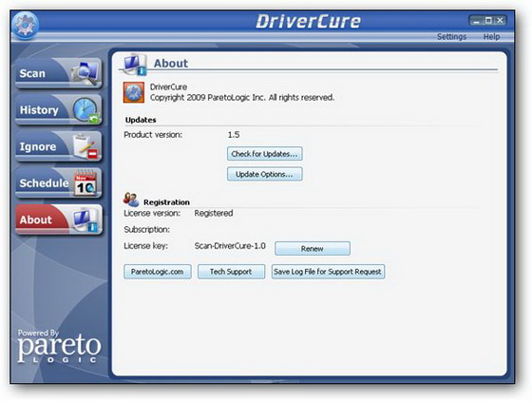This screenshot has height=401, width=532.
Task: Click the orange DriverCure product icon
Action: click(134, 92)
